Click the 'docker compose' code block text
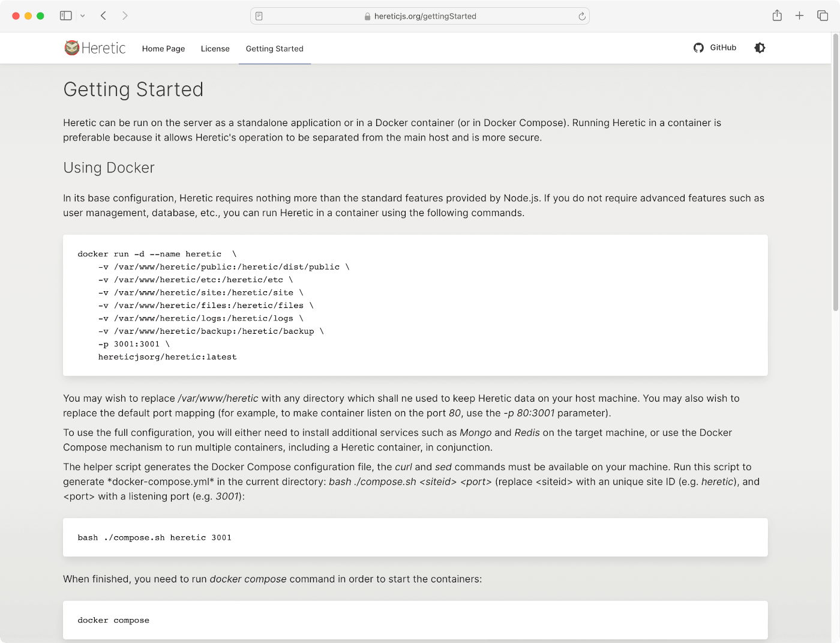Viewport: 840px width, 643px height. click(113, 620)
